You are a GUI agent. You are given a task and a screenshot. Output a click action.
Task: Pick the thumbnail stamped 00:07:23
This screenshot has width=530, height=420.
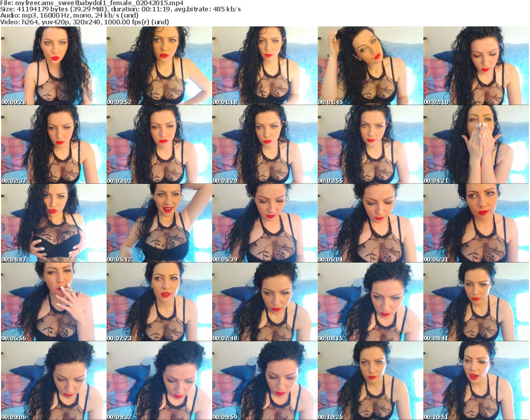click(x=159, y=301)
